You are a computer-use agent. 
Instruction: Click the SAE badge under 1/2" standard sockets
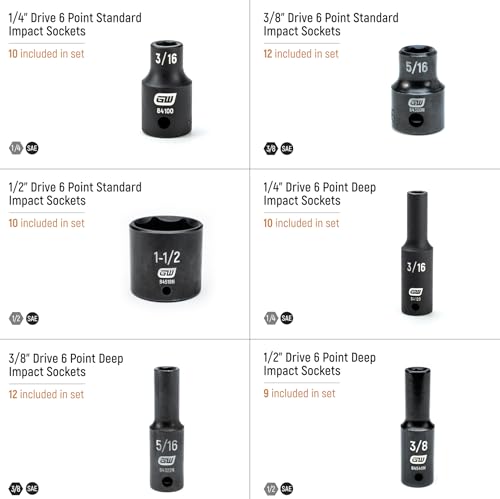(32, 319)
